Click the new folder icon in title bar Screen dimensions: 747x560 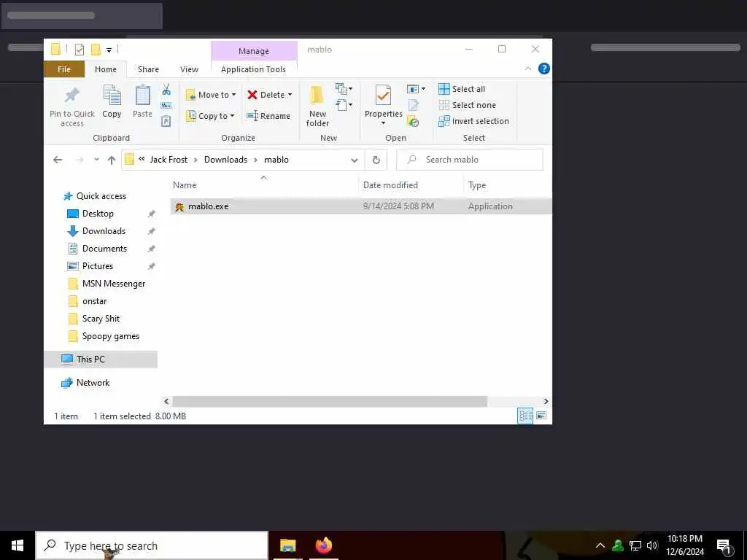click(x=96, y=49)
